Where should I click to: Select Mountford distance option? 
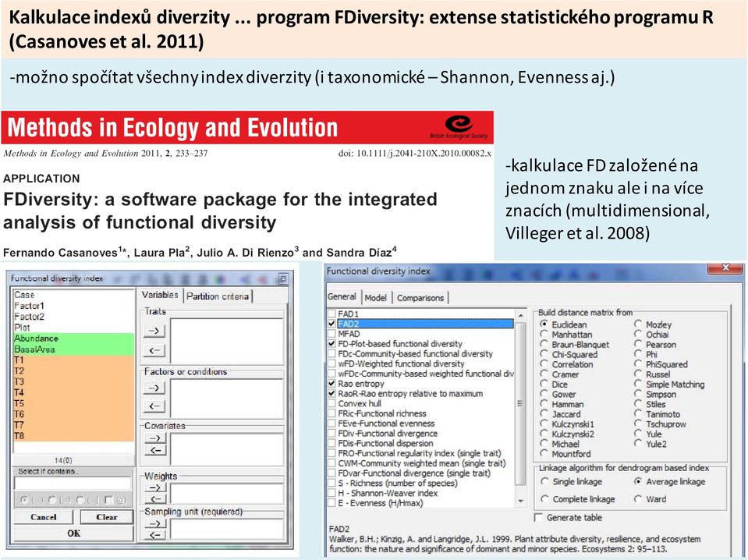point(544,453)
